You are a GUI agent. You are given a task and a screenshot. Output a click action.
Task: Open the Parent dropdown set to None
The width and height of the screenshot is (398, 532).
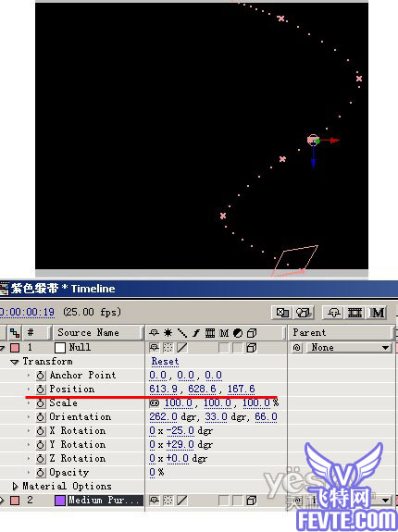(349, 348)
